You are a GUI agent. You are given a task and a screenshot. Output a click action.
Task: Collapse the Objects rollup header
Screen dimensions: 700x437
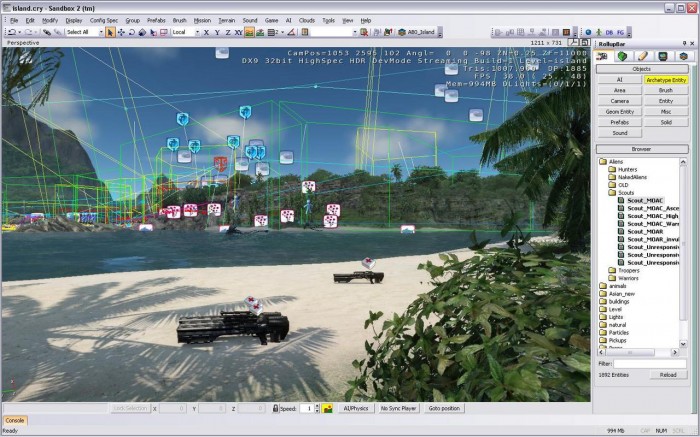(642, 69)
